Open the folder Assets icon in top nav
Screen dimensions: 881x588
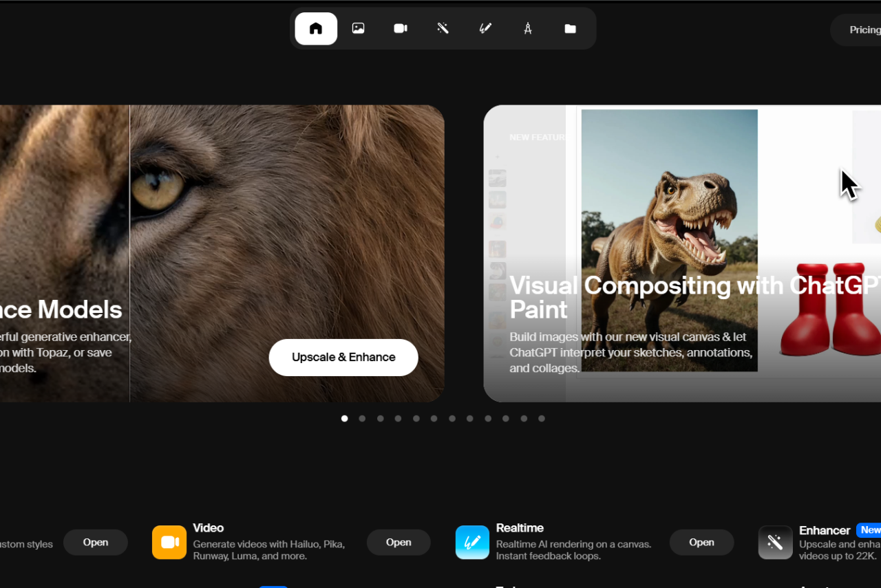tap(570, 29)
